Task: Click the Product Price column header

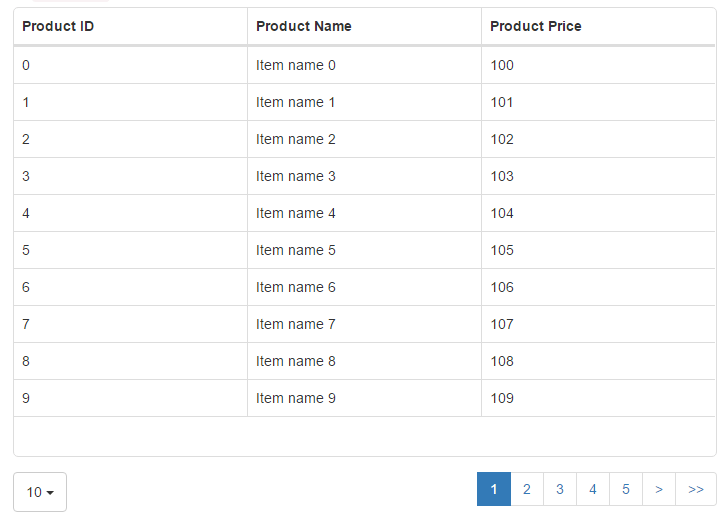Action: [x=598, y=26]
